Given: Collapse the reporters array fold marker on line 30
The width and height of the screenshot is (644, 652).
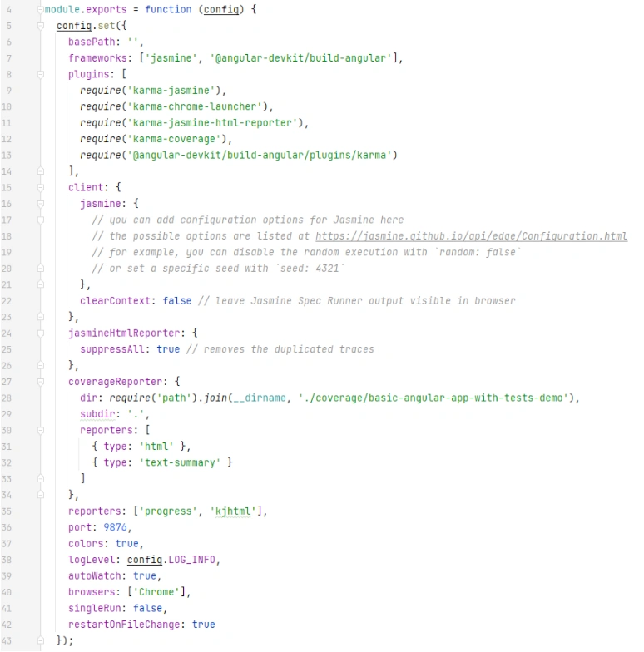Looking at the screenshot, I should pyautogui.click(x=40, y=431).
